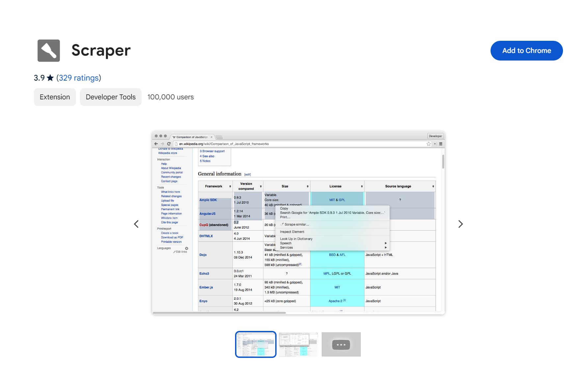The height and width of the screenshot is (375, 588).
Task: Click the Add to Chrome button
Action: pyautogui.click(x=526, y=50)
